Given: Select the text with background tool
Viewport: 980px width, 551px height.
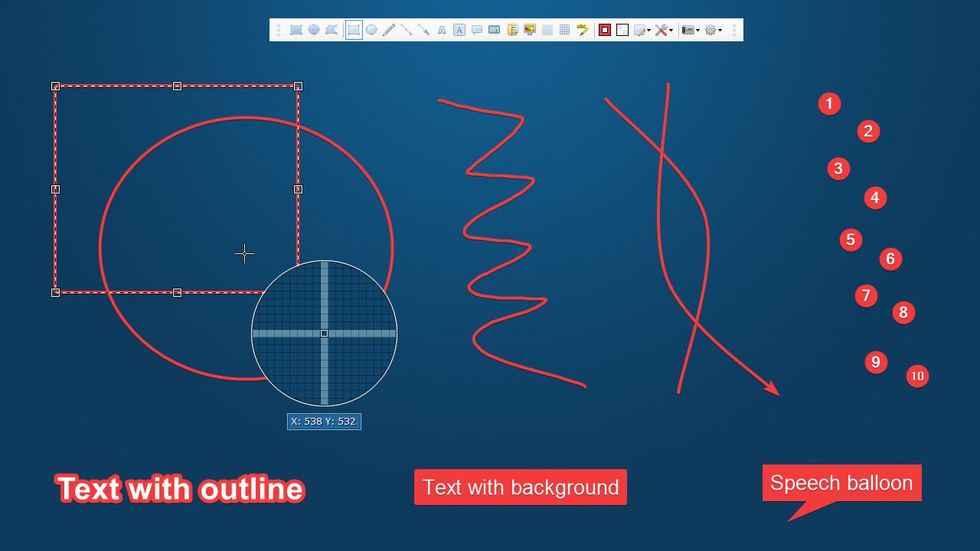Looking at the screenshot, I should (459, 30).
